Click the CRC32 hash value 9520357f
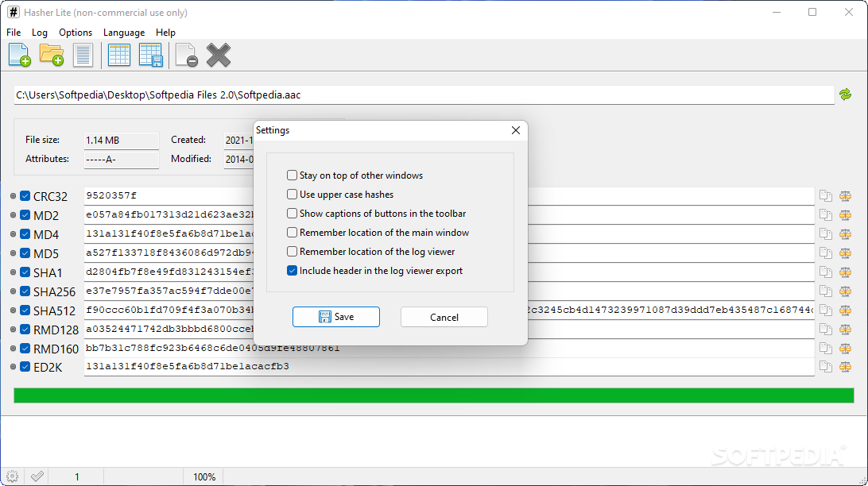 pos(111,195)
